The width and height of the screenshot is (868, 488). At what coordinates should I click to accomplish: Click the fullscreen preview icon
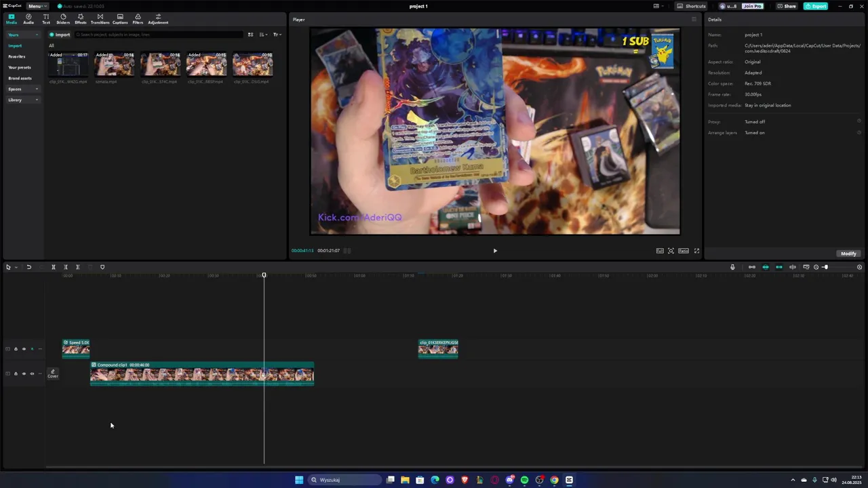click(x=696, y=251)
